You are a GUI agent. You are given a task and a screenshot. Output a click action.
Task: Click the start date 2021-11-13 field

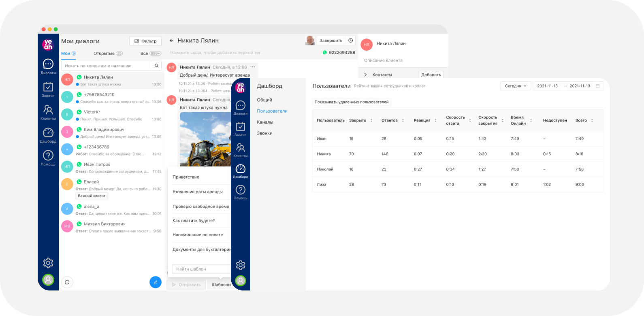(x=547, y=86)
